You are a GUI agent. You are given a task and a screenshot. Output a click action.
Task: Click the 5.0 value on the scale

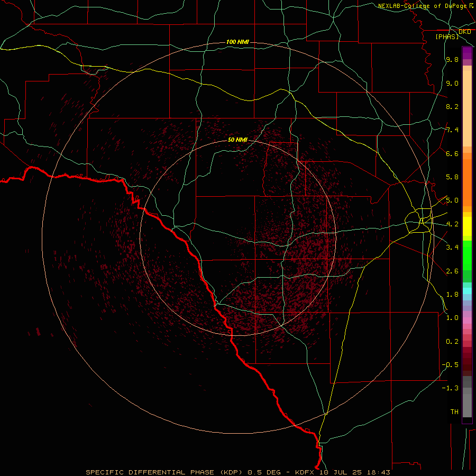(452, 200)
